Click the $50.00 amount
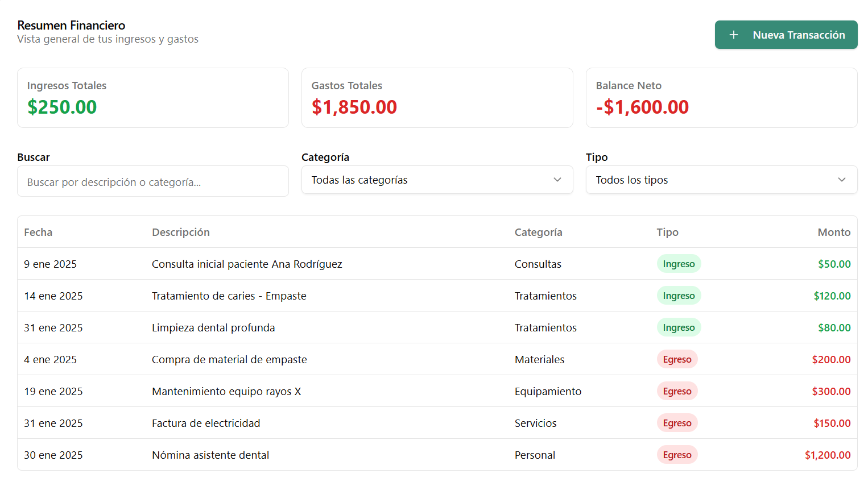This screenshot has height=486, width=868. point(834,264)
